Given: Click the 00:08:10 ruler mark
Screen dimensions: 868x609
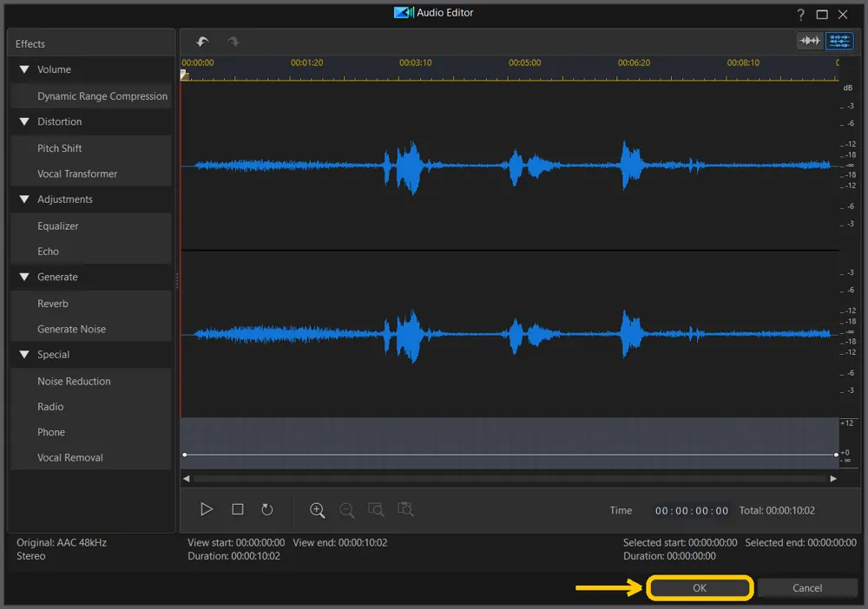Looking at the screenshot, I should click(x=743, y=62).
